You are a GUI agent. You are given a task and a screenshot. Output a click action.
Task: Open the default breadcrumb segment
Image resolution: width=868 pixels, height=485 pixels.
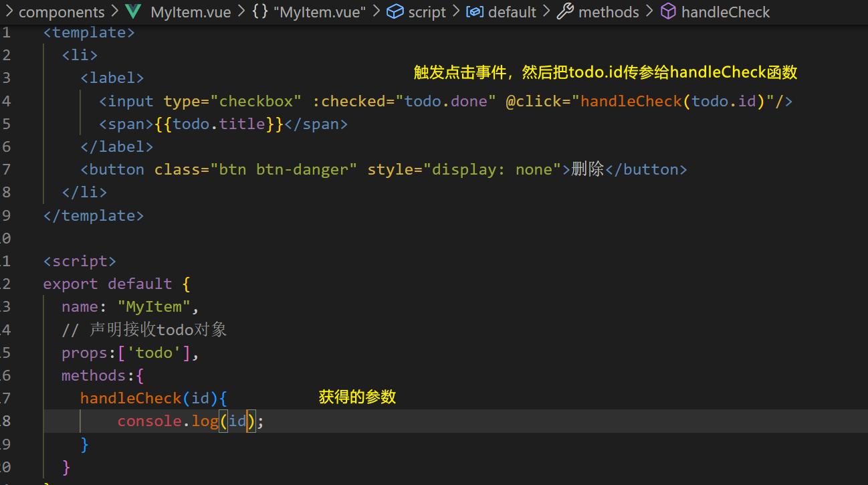pos(513,12)
